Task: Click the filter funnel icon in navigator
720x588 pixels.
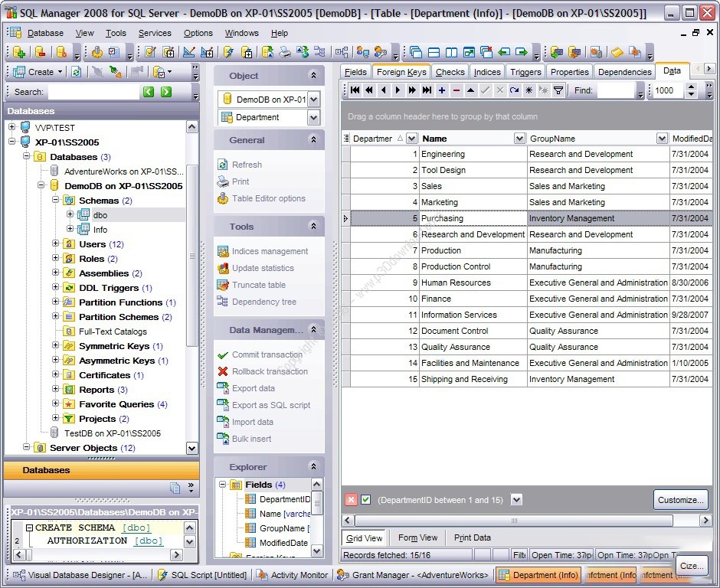Action: coord(558,90)
